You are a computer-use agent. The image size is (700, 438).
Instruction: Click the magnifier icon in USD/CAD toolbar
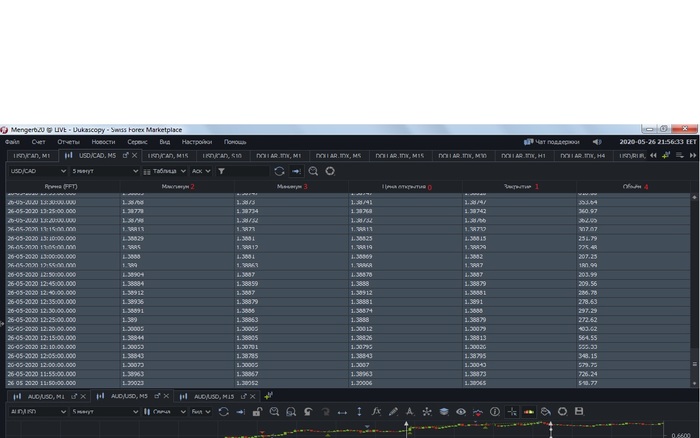313,171
